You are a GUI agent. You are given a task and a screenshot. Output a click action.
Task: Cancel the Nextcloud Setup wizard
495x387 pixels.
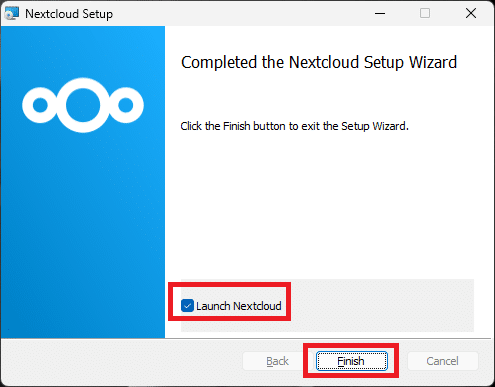coord(443,361)
